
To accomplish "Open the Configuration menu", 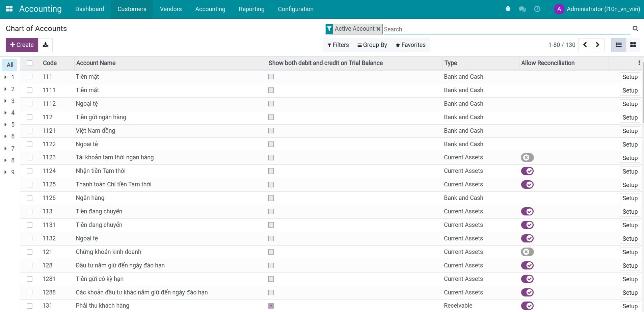I will click(x=295, y=9).
